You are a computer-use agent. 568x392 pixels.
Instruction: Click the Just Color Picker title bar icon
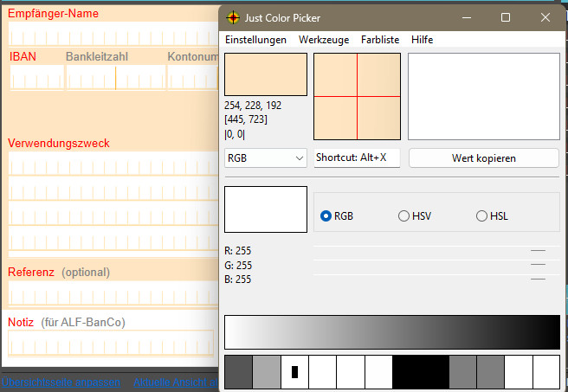(232, 17)
